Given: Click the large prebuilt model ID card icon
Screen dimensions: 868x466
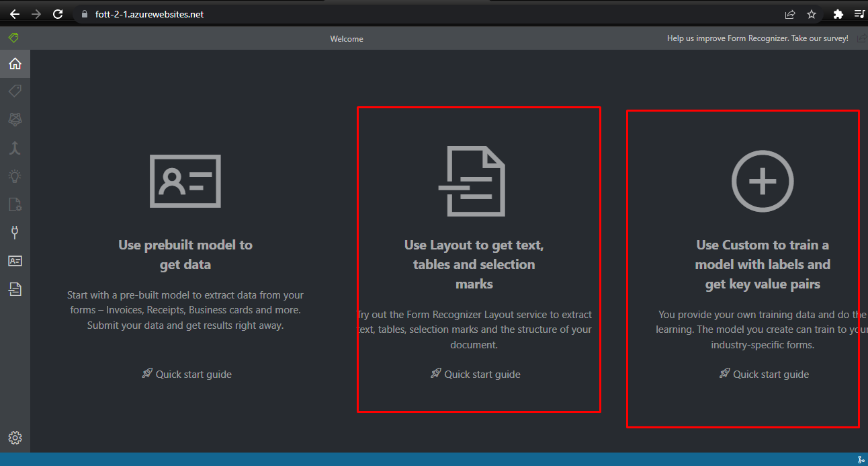Looking at the screenshot, I should coord(185,181).
